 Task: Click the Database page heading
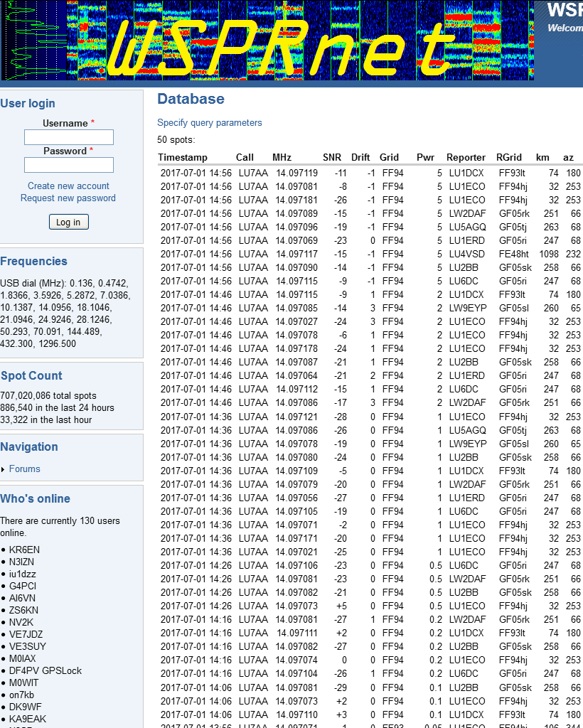(191, 99)
